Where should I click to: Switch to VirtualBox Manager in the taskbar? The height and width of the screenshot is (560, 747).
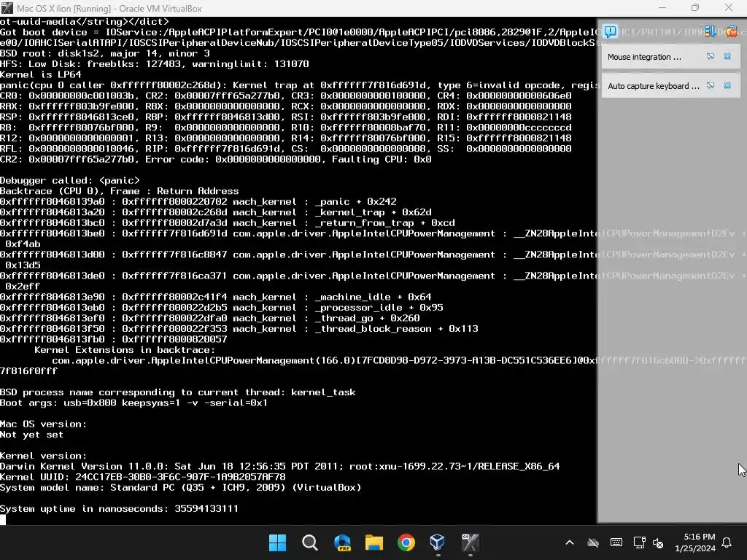coord(438,542)
